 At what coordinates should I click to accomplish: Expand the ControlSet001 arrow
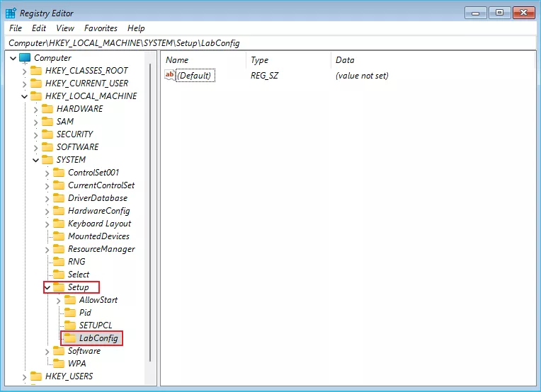[x=47, y=173]
